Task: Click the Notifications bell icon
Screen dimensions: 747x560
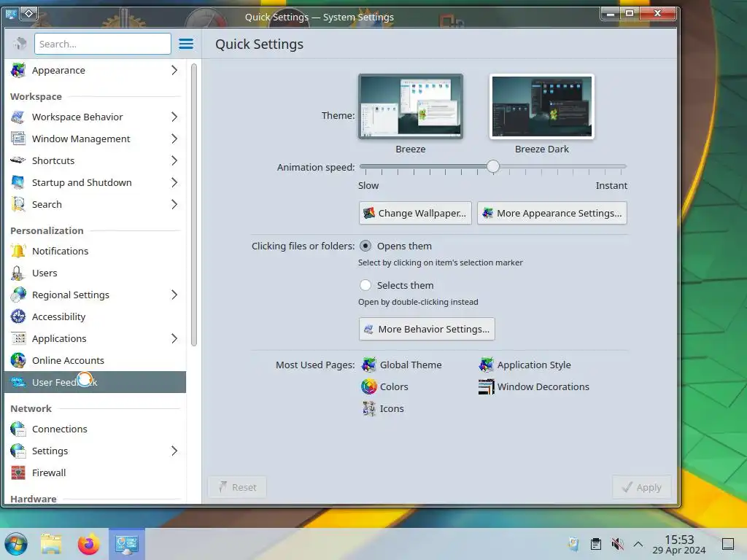Action: 18,251
